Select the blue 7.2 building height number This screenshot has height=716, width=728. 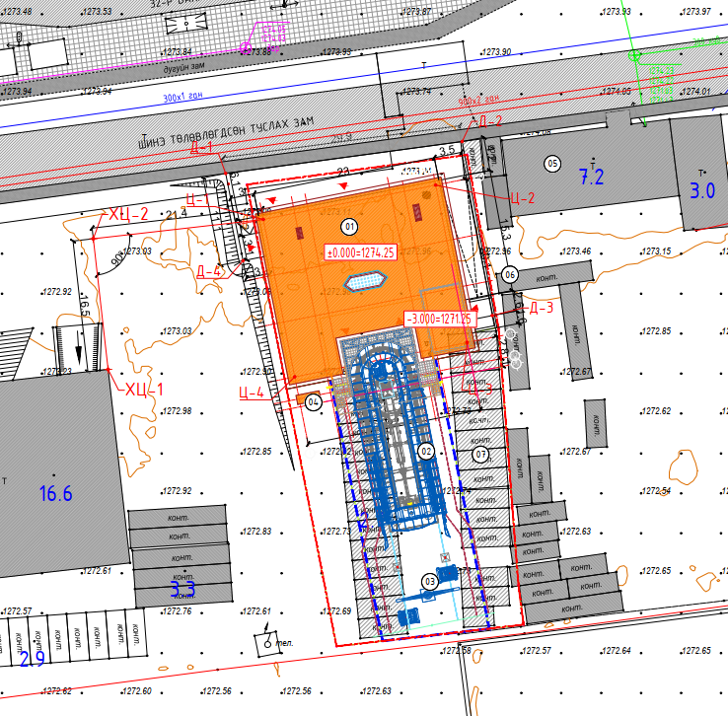[590, 178]
